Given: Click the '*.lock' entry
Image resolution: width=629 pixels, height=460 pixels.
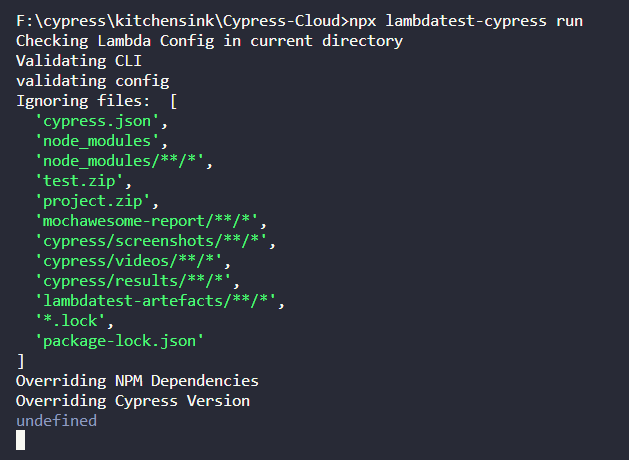Looking at the screenshot, I should [x=70, y=321].
